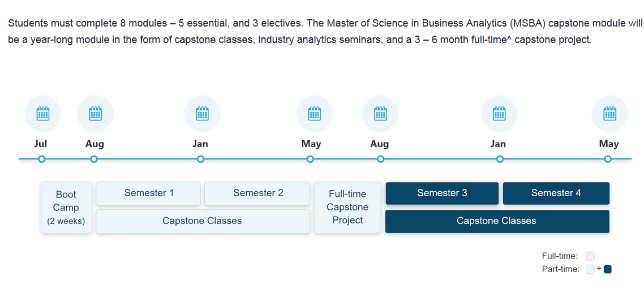Select the calendar icon above the first Jan
644x289 pixels.
tap(202, 114)
